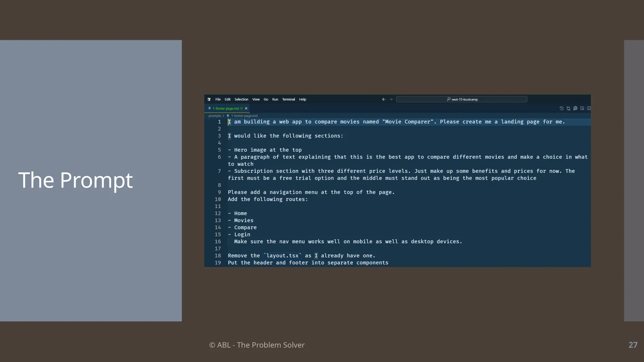This screenshot has width=644, height=362.
Task: Click the chat bubble icon in editor toolbar
Action: 575,108
